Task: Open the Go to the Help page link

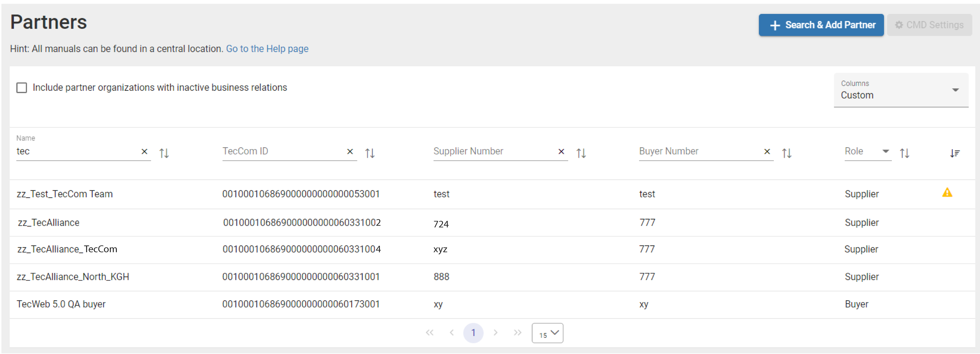Action: 267,49
